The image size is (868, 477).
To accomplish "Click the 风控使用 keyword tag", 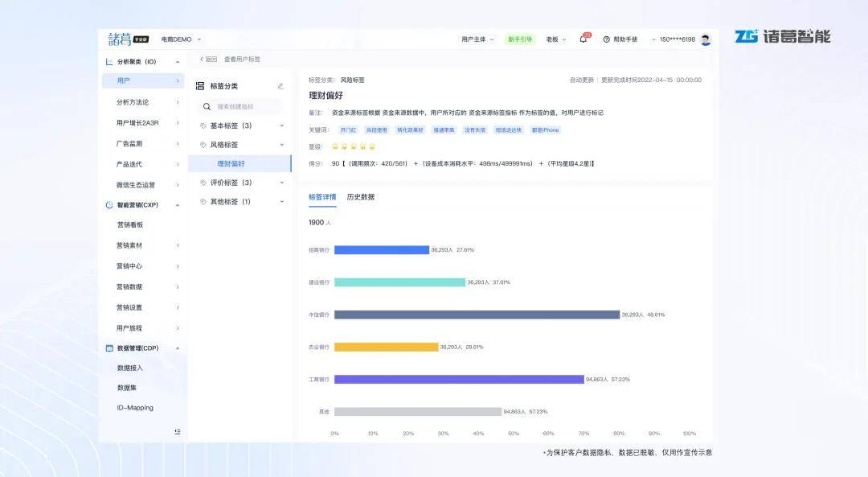I will coord(376,130).
